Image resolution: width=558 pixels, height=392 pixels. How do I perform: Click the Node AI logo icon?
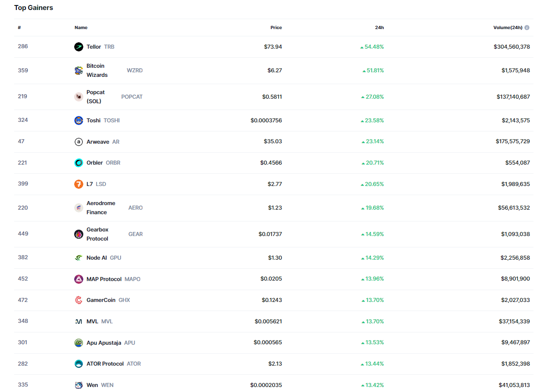[x=79, y=258]
